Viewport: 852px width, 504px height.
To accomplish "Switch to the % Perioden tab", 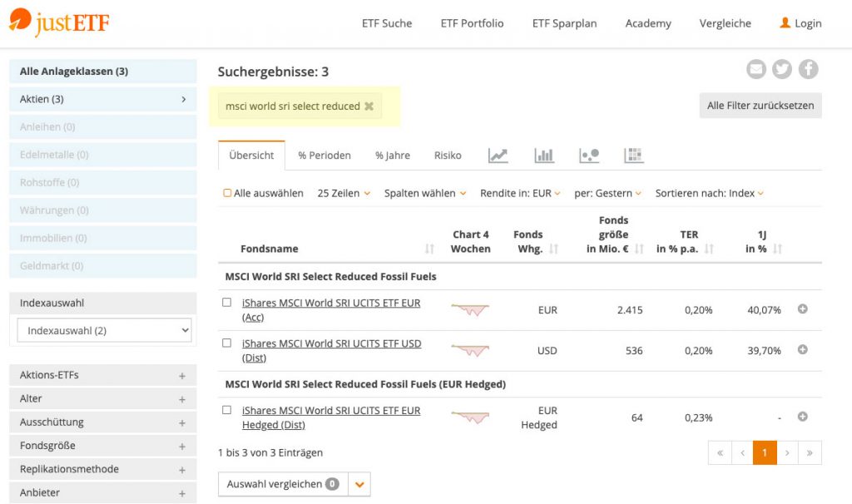I will (324, 156).
